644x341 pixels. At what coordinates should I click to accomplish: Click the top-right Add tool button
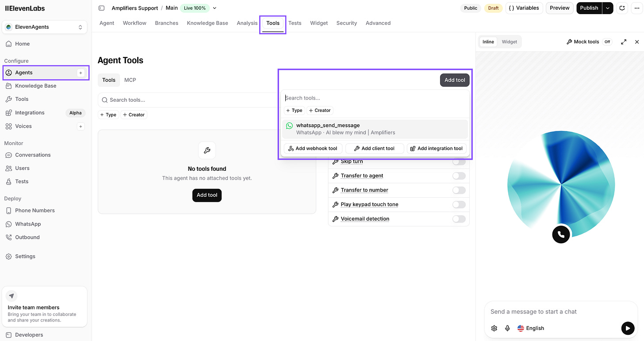click(x=455, y=80)
